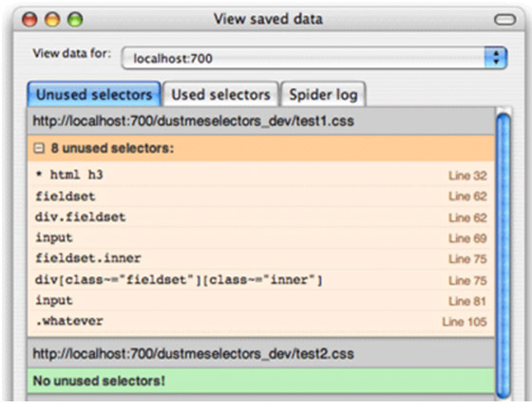Viewport: 532px width, 408px height.
Task: Click the window toolbar toggle pill button
Action: 504,20
